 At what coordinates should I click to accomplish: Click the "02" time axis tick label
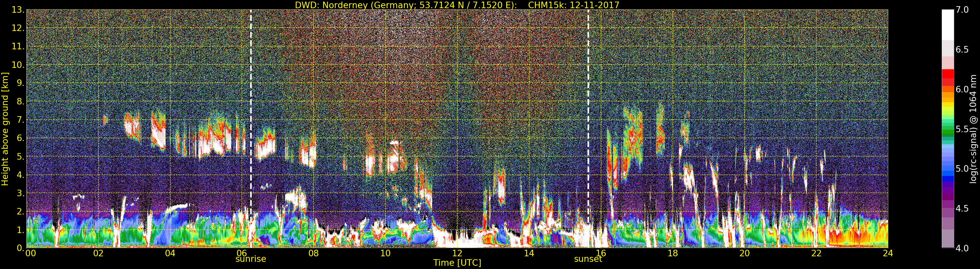[98, 253]
